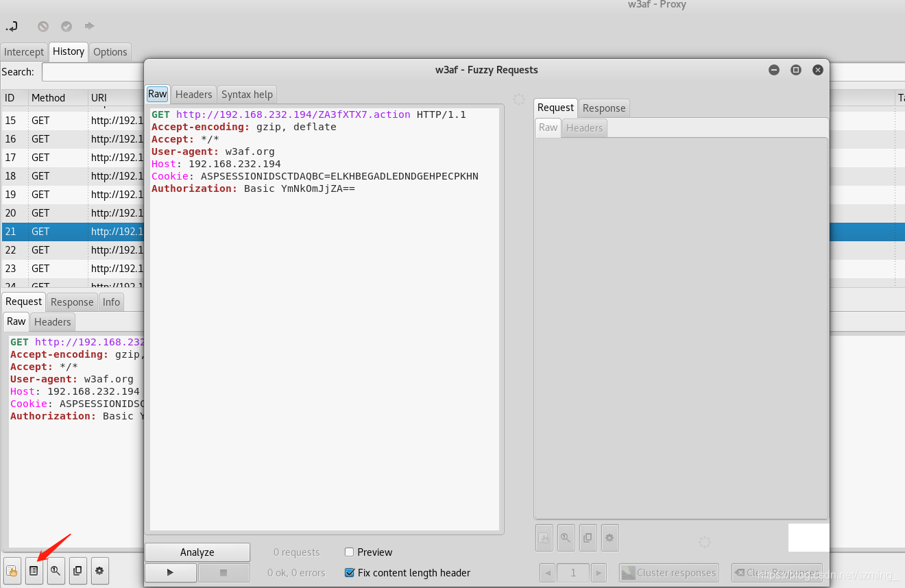Click the checkmark send icon in Proxy toolbar

pos(67,27)
